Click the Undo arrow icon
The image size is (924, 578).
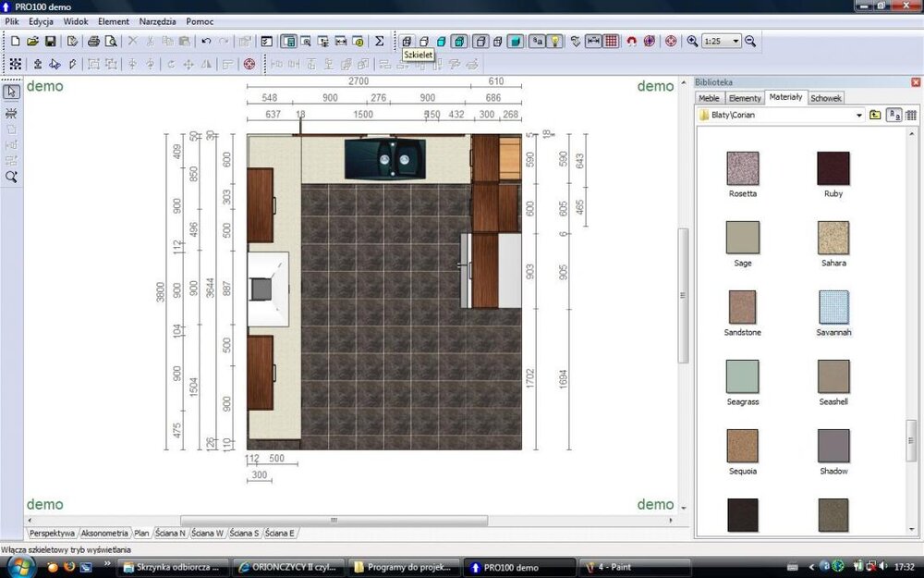(x=206, y=42)
